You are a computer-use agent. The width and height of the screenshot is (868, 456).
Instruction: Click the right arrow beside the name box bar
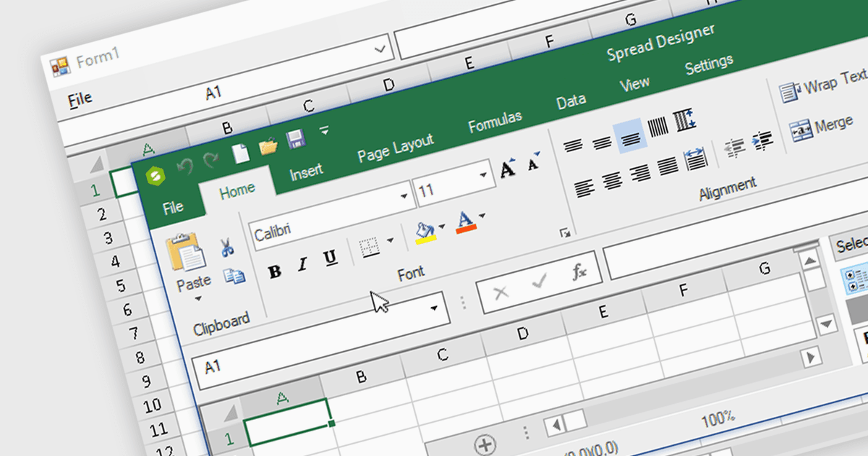[x=812, y=356]
